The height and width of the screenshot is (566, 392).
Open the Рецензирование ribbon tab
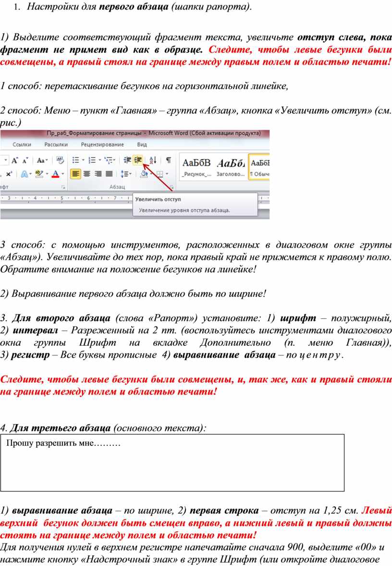(102, 144)
